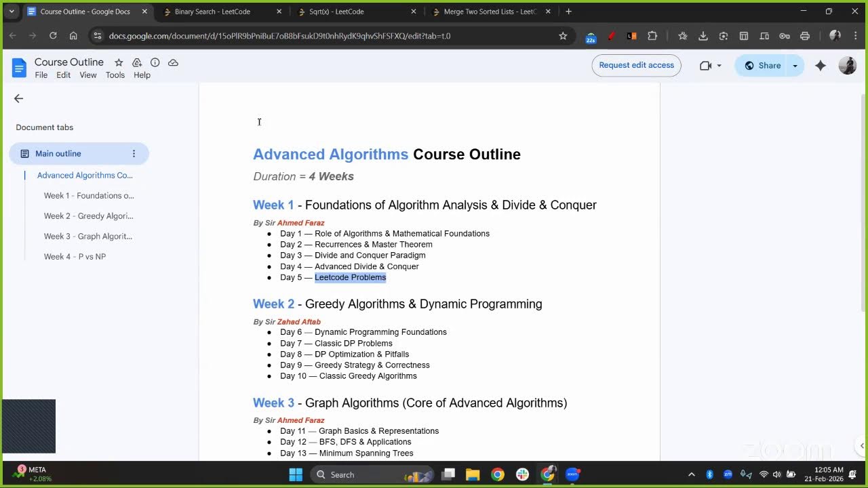Open the View menu

(x=88, y=75)
